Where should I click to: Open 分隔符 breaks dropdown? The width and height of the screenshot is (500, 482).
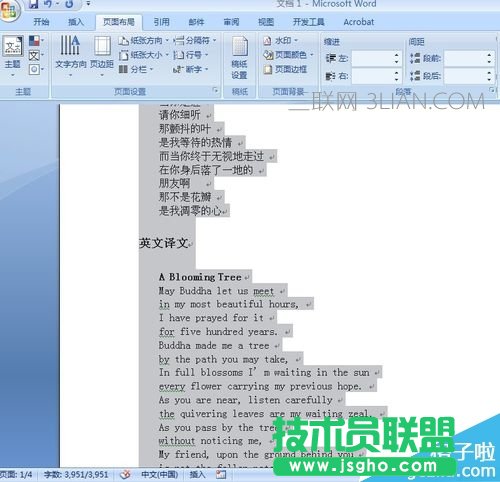pos(195,41)
